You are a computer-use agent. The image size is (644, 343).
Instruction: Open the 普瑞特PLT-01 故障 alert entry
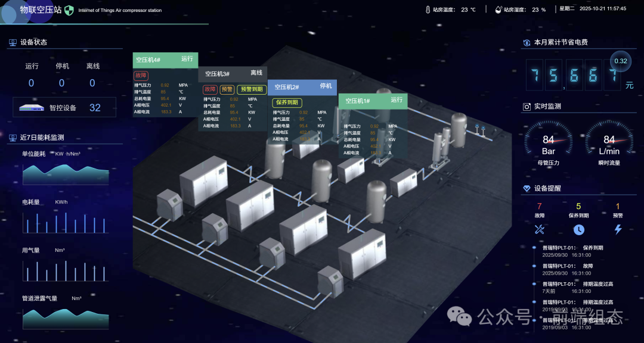568,270
